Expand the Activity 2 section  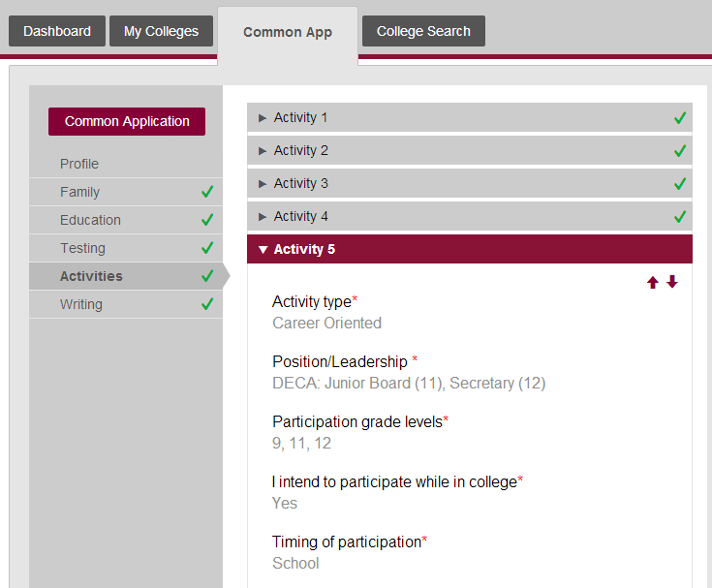[300, 150]
